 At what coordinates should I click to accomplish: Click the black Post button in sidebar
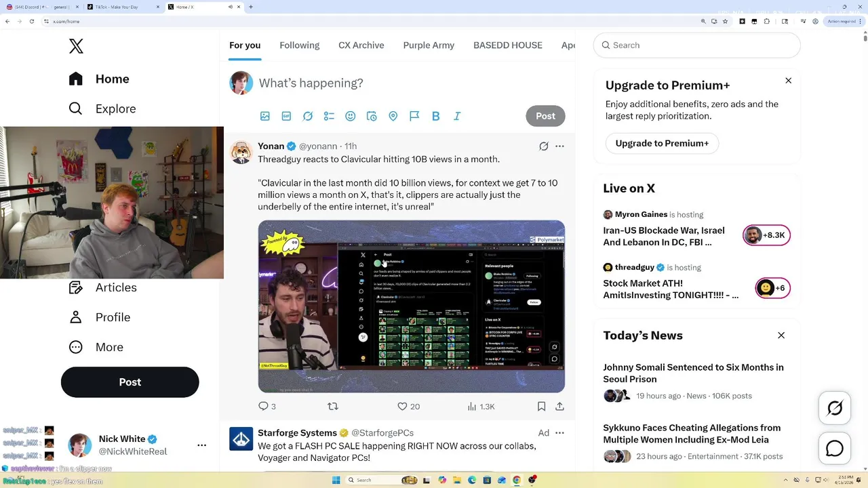(130, 382)
